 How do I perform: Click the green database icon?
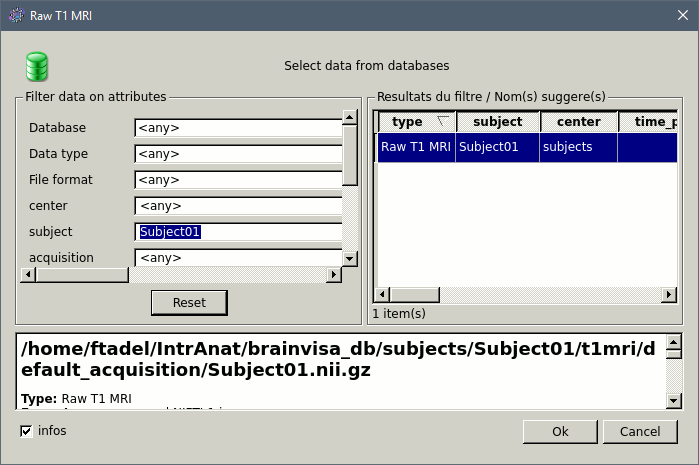point(38,66)
